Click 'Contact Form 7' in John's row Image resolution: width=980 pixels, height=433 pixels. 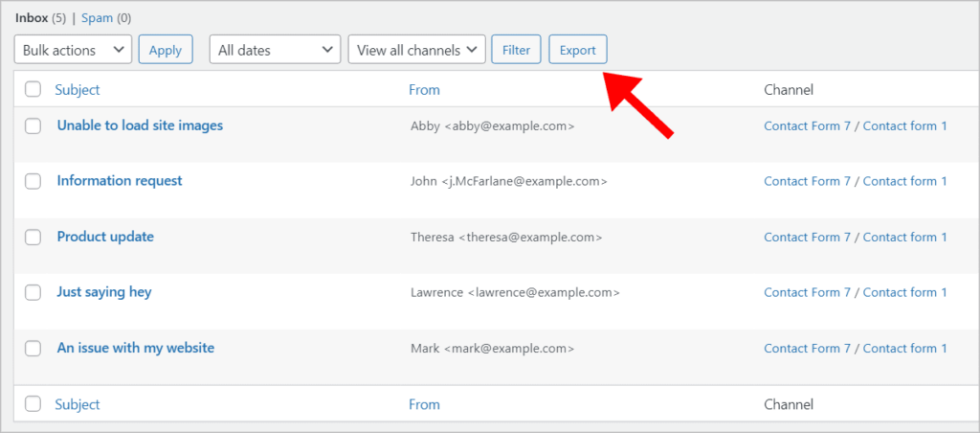coord(808,181)
